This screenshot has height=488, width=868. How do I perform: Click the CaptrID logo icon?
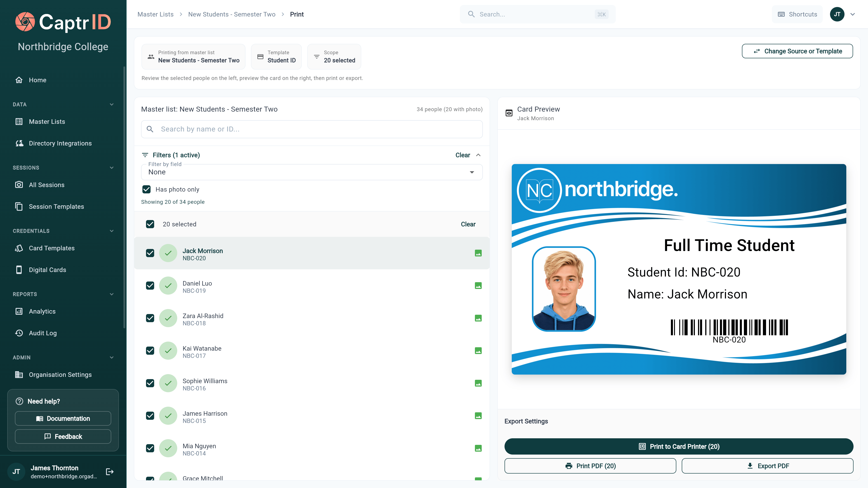[x=25, y=22]
